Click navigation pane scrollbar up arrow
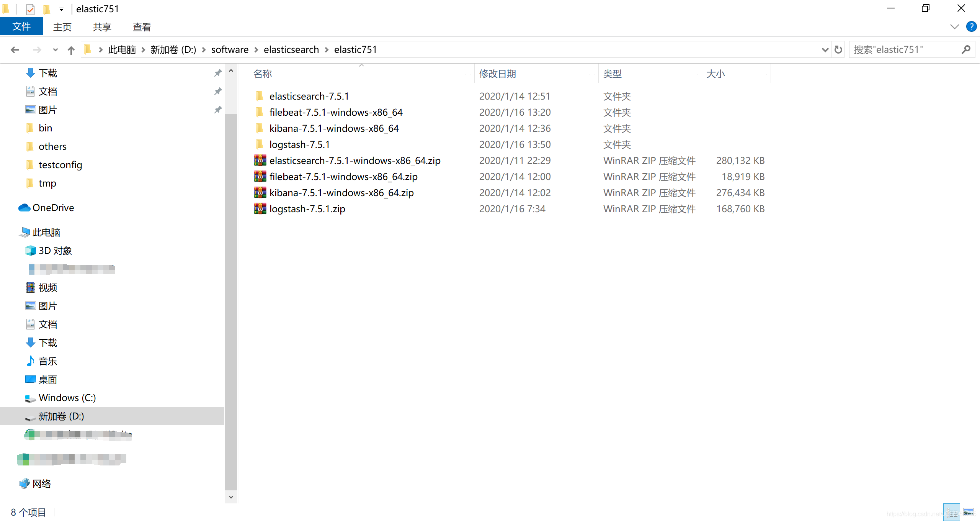The image size is (980, 521). (231, 71)
